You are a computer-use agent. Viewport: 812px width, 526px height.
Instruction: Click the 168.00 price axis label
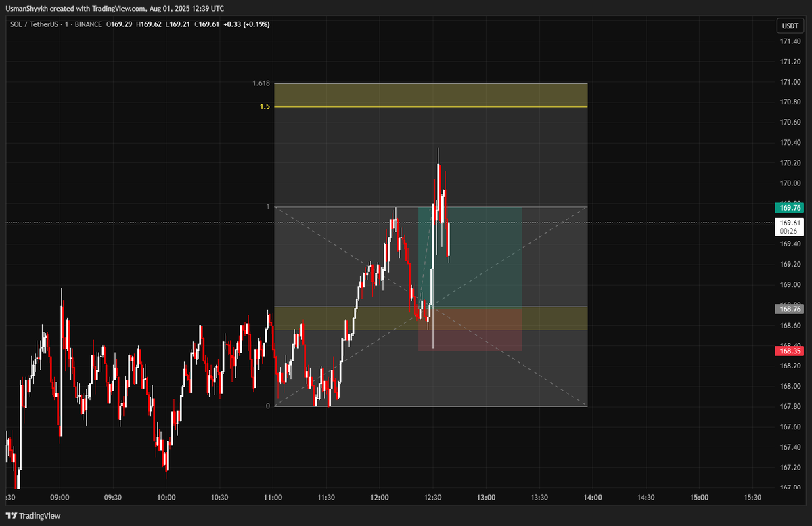pyautogui.click(x=790, y=387)
